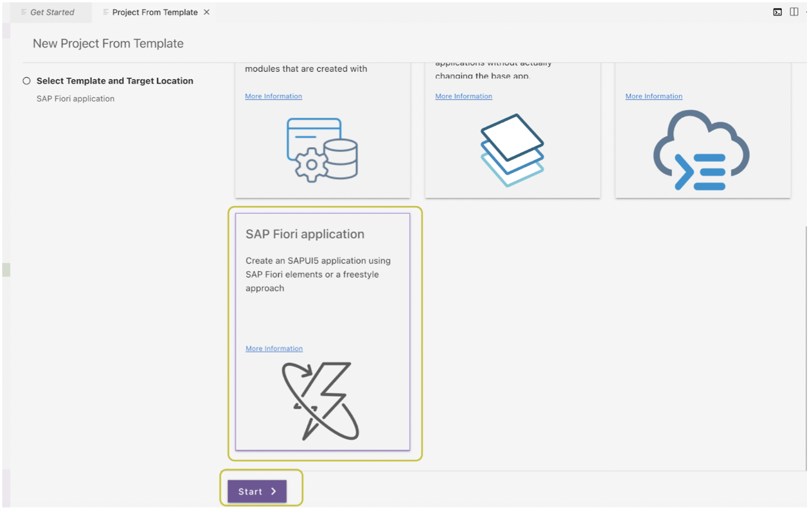
Task: Click the cloud command-line icon
Action: pyautogui.click(x=701, y=150)
